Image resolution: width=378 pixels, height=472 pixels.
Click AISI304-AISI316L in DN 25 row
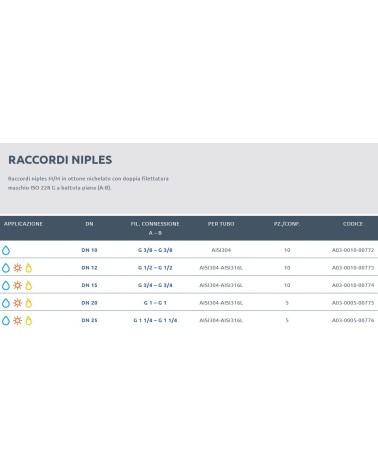click(221, 320)
